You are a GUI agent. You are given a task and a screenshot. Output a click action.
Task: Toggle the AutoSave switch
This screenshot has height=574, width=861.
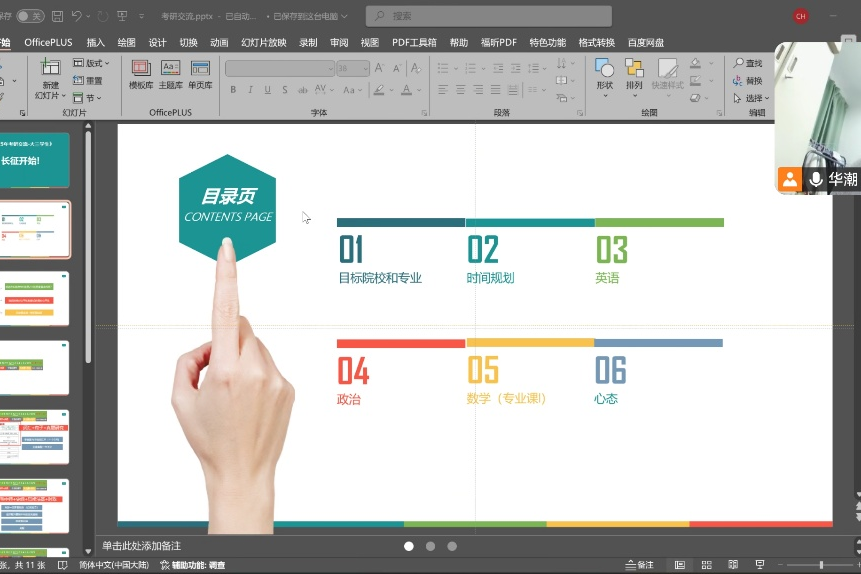tap(30, 16)
